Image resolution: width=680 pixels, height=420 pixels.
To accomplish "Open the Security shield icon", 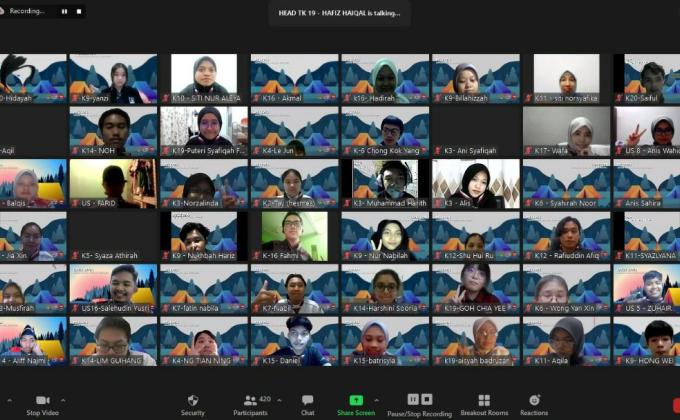I will point(192,400).
